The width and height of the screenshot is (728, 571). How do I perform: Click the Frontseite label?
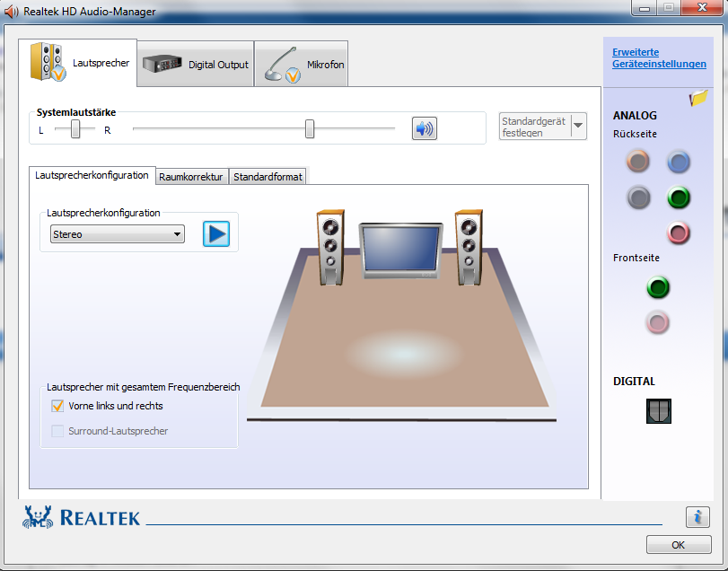coord(636,258)
